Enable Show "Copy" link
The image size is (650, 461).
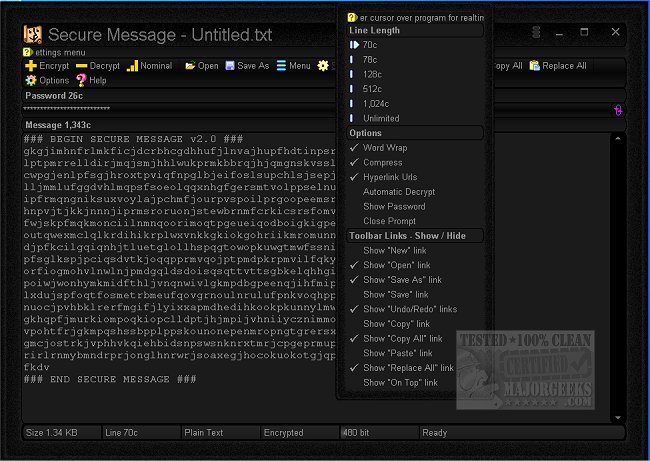point(415,324)
